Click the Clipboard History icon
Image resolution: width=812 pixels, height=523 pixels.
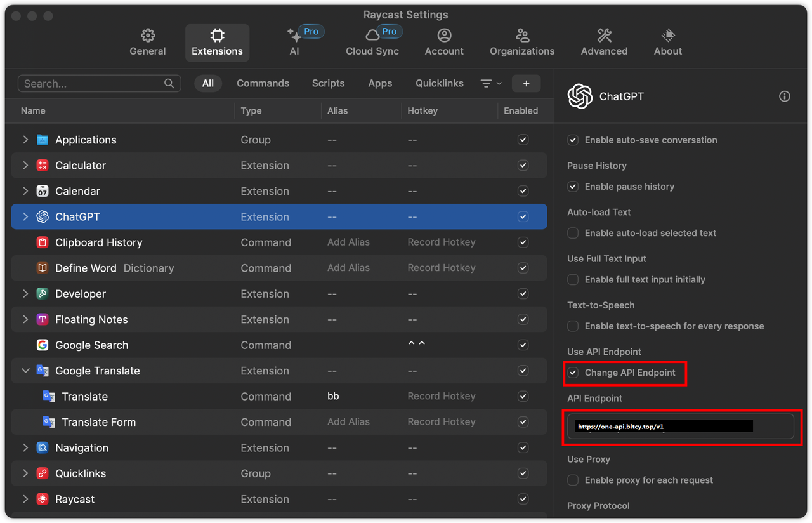(x=43, y=242)
